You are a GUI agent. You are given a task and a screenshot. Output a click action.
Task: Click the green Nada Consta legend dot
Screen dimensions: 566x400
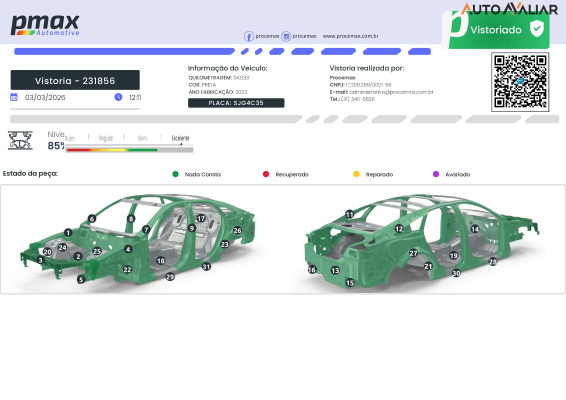tap(175, 174)
